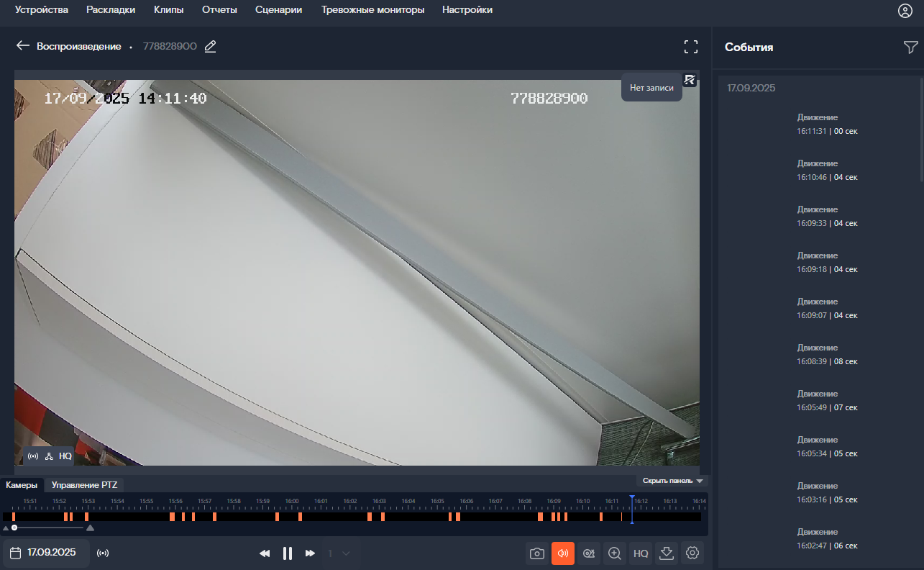Click the Воспроизведение title
This screenshot has width=924, height=570.
(79, 46)
